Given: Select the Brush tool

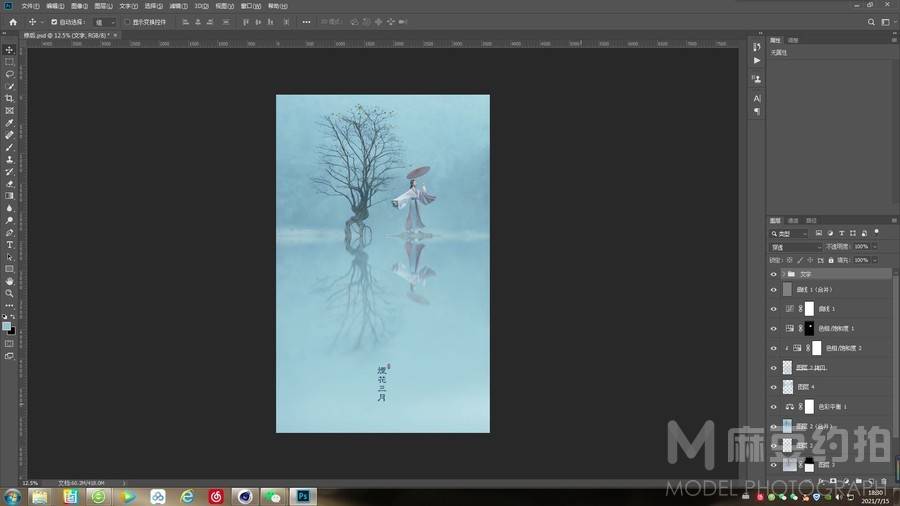Looking at the screenshot, I should 9,147.
